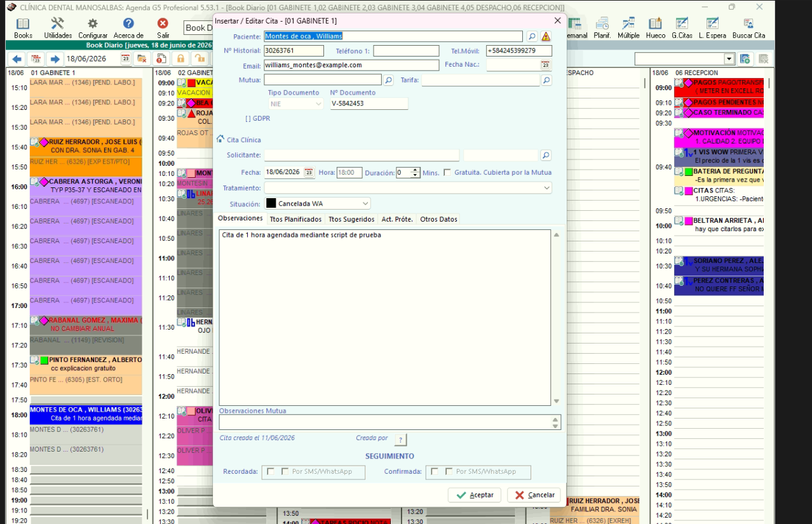The height and width of the screenshot is (524, 812).
Task: Search patient with Paciente magnifier icon
Action: 532,37
